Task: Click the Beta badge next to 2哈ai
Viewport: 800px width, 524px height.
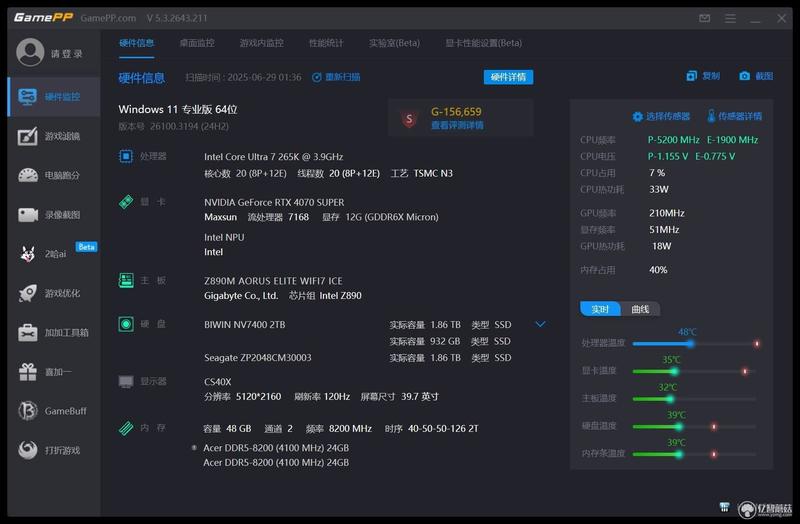Action: coord(86,247)
